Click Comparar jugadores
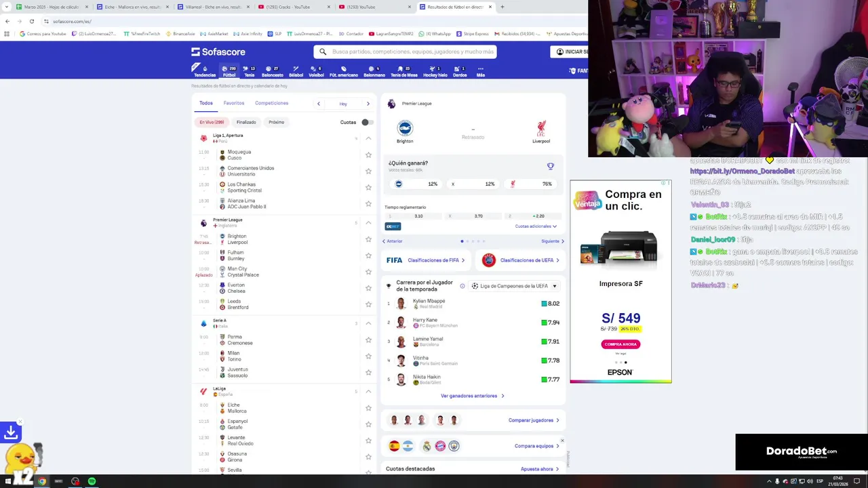 (534, 420)
